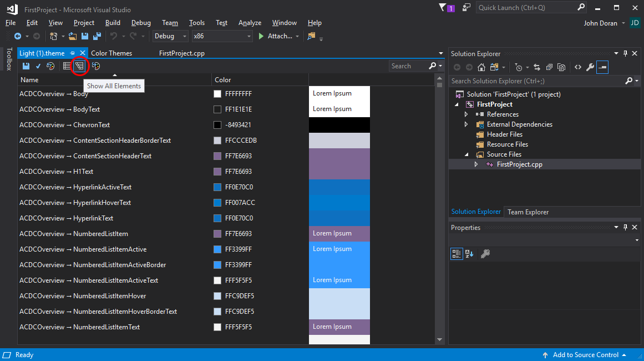Open the Build menu
Screen dimensions: 644x361
click(113, 23)
